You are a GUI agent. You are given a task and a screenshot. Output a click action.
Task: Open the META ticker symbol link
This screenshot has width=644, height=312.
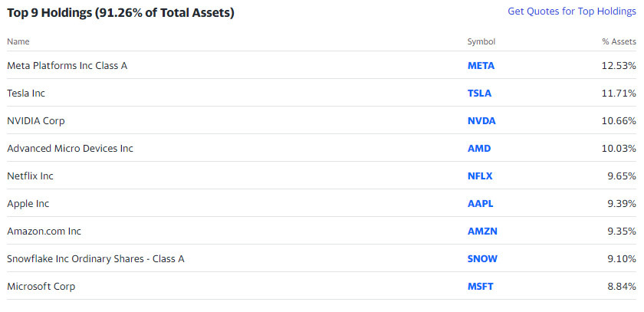coord(481,66)
